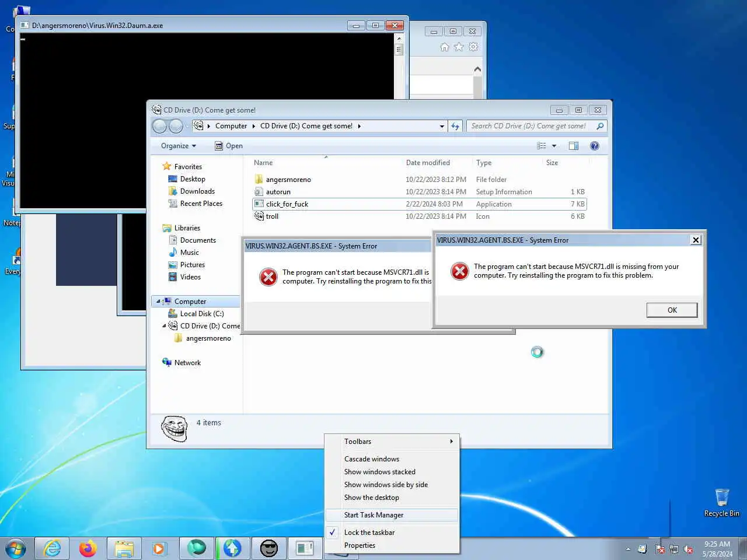Click the change your view icon
Viewport: 747px width, 560px height.
(x=542, y=146)
